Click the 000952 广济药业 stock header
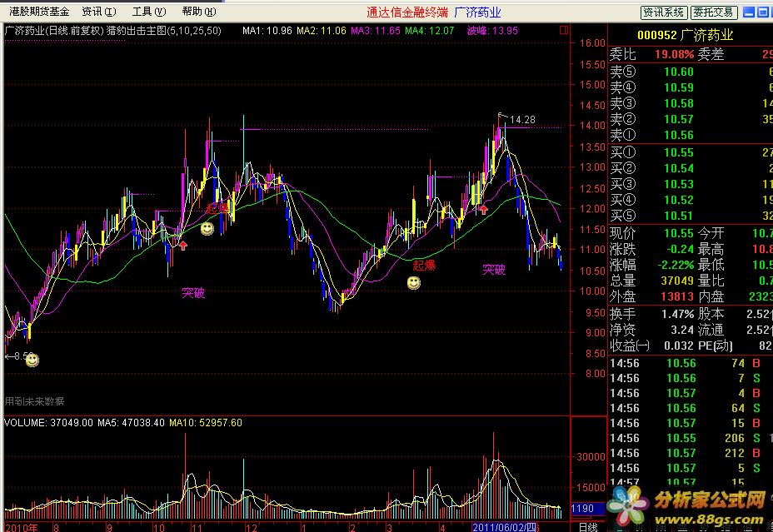This screenshot has width=773, height=532. pyautogui.click(x=686, y=35)
